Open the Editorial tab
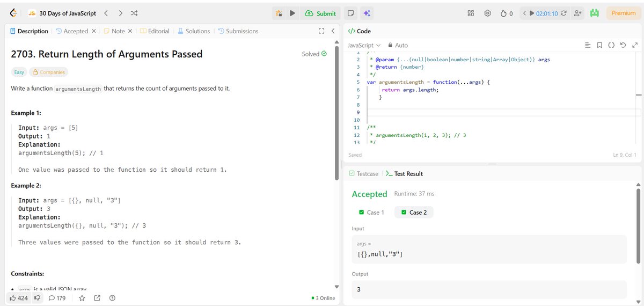The height and width of the screenshot is (306, 644). coord(155,31)
